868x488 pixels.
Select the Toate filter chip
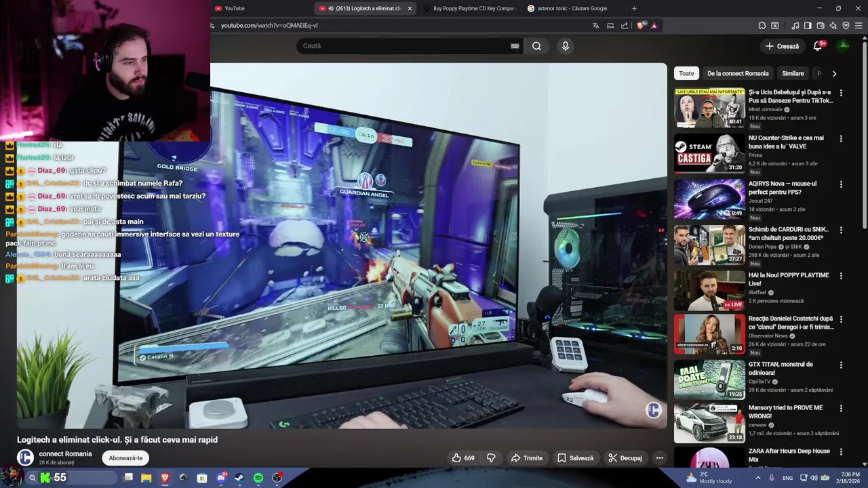686,73
